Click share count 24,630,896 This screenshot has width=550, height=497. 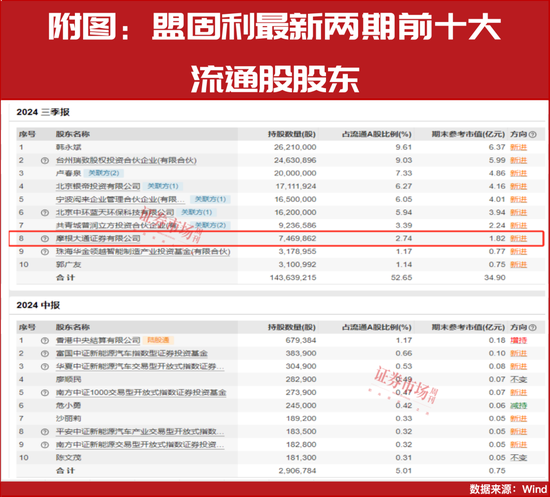(x=295, y=160)
